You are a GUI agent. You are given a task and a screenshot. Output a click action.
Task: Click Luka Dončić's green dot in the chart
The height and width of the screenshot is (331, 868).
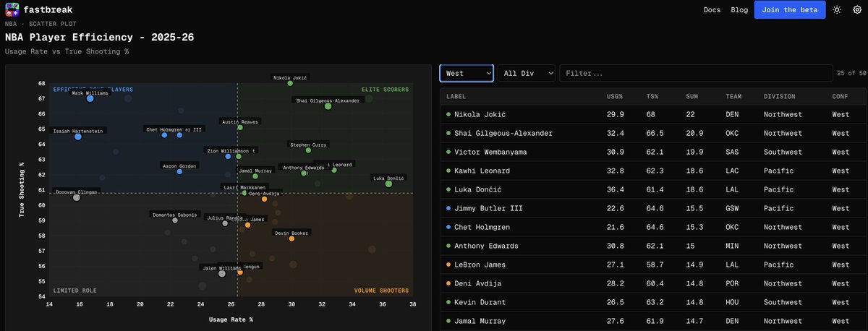388,184
